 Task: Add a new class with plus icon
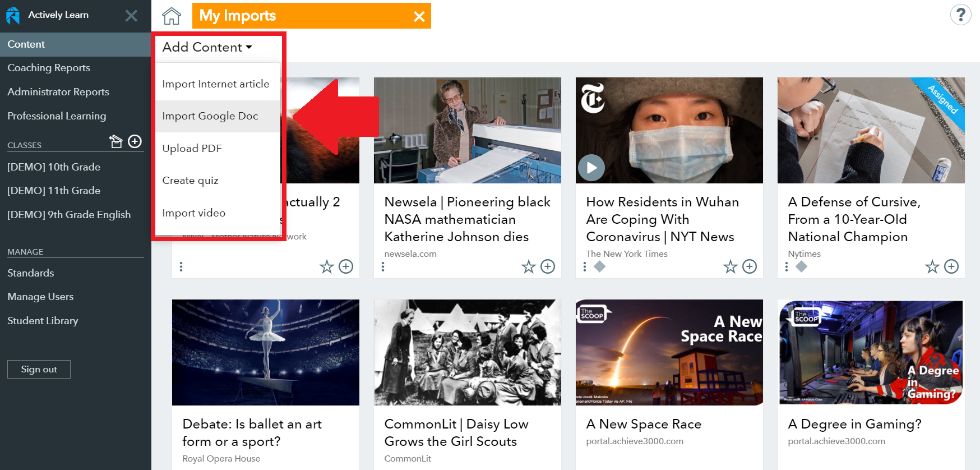click(x=135, y=141)
